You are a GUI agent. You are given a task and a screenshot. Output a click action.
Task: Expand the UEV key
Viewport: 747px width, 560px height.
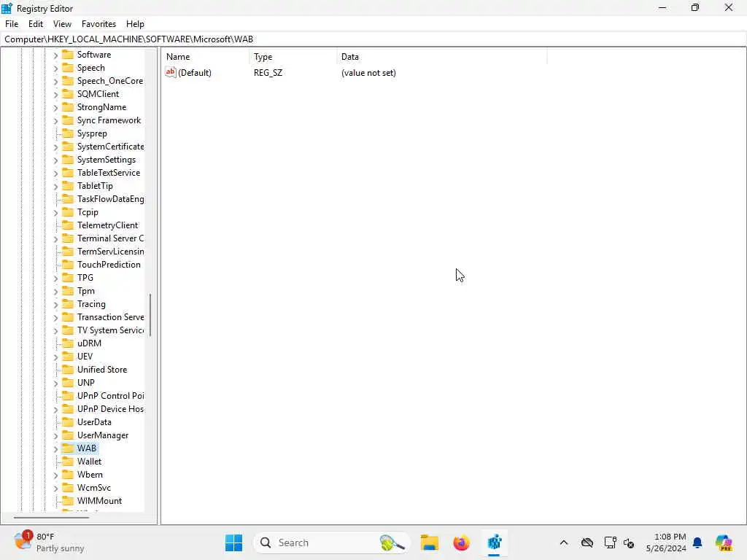(55, 357)
